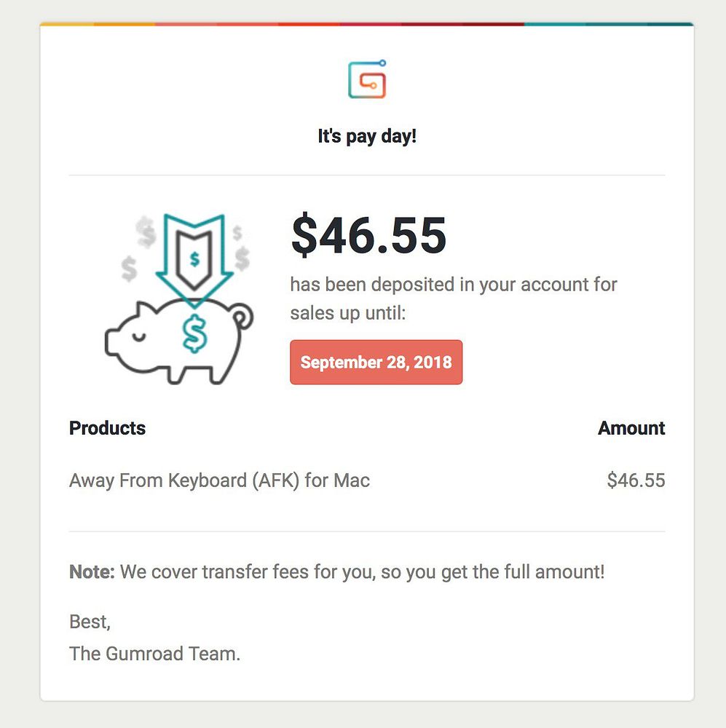
Task: Click the $46.55 amount in product row
Action: coord(636,480)
